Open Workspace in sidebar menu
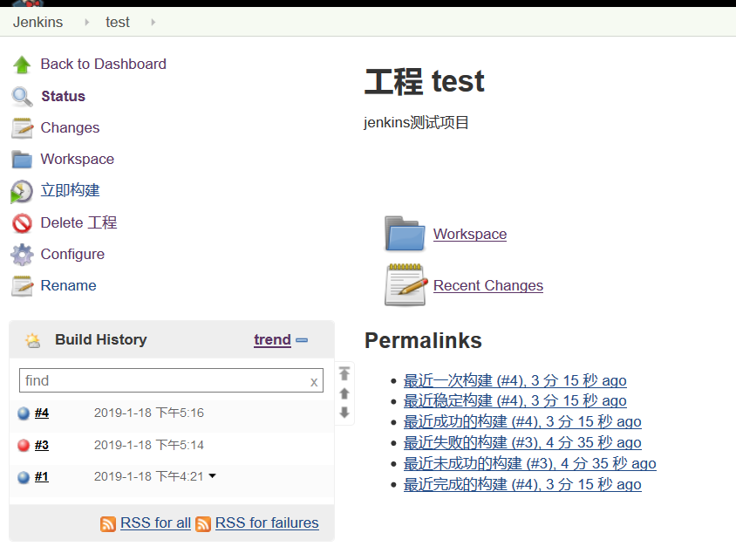Viewport: 736px width, 560px height. [x=78, y=159]
